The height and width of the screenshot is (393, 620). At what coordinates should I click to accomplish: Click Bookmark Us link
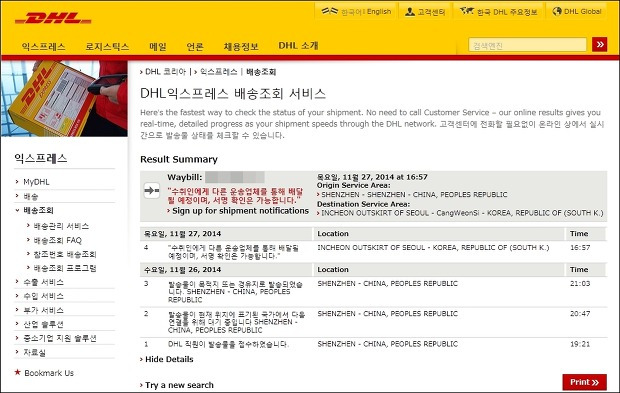[49, 373]
